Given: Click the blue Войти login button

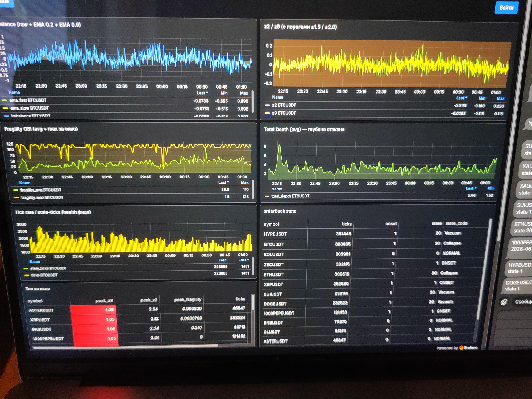Looking at the screenshot, I should (x=506, y=7).
